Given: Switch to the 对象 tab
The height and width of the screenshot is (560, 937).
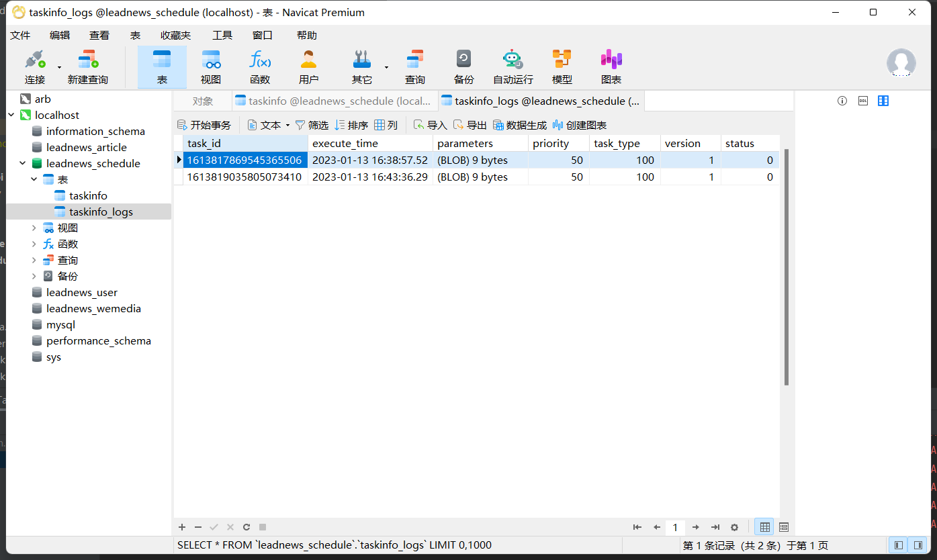Looking at the screenshot, I should coord(203,101).
